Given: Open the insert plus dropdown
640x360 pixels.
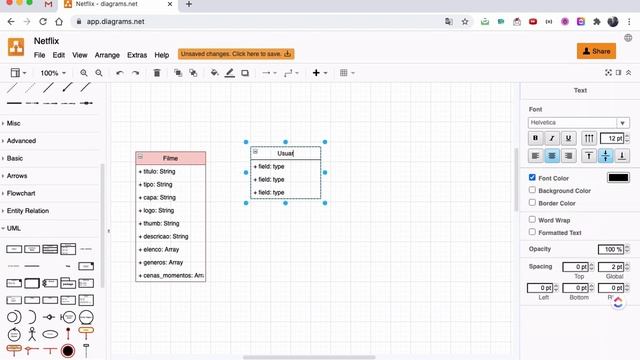Looking at the screenshot, I should (320, 73).
